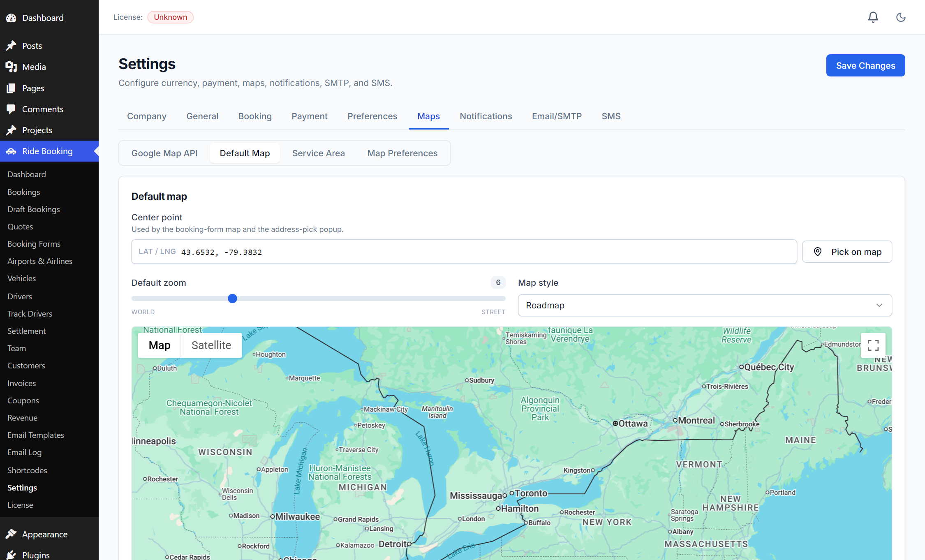Open Bookings in the Ride Booking submenu
Screen dimensions: 925x560
click(x=23, y=192)
